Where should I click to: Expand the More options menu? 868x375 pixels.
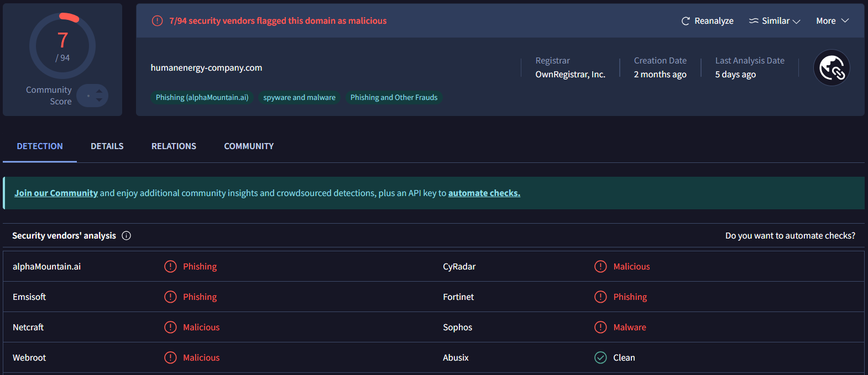click(x=832, y=21)
